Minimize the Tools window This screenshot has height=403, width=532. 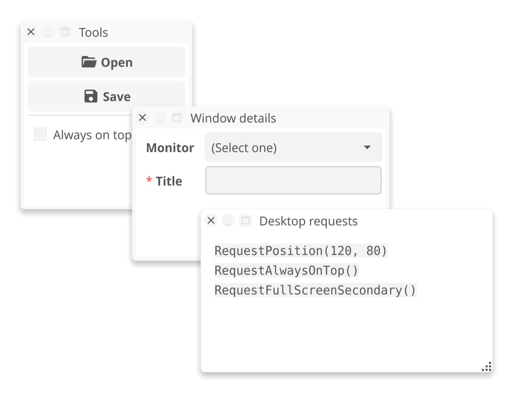48,32
